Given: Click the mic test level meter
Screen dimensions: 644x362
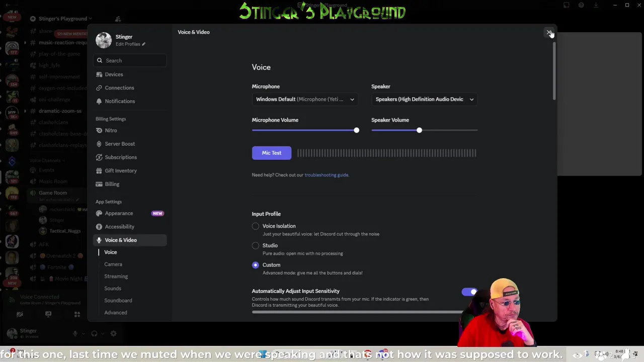Looking at the screenshot, I should click(386, 153).
